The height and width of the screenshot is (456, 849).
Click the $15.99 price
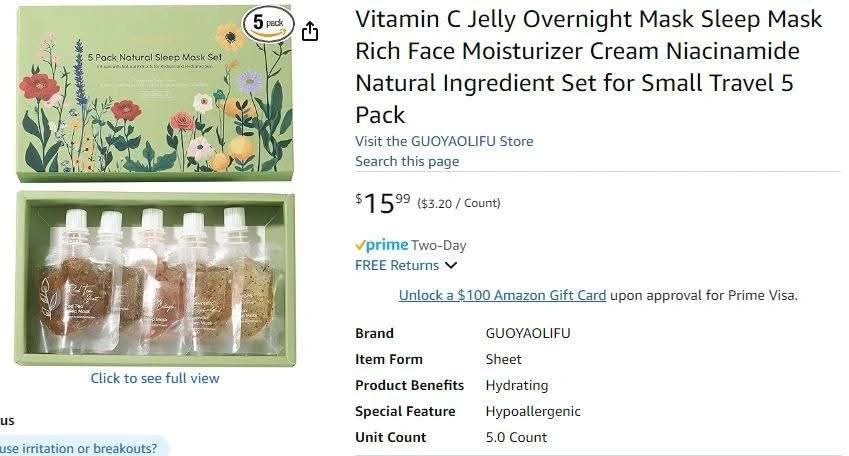[x=383, y=204]
